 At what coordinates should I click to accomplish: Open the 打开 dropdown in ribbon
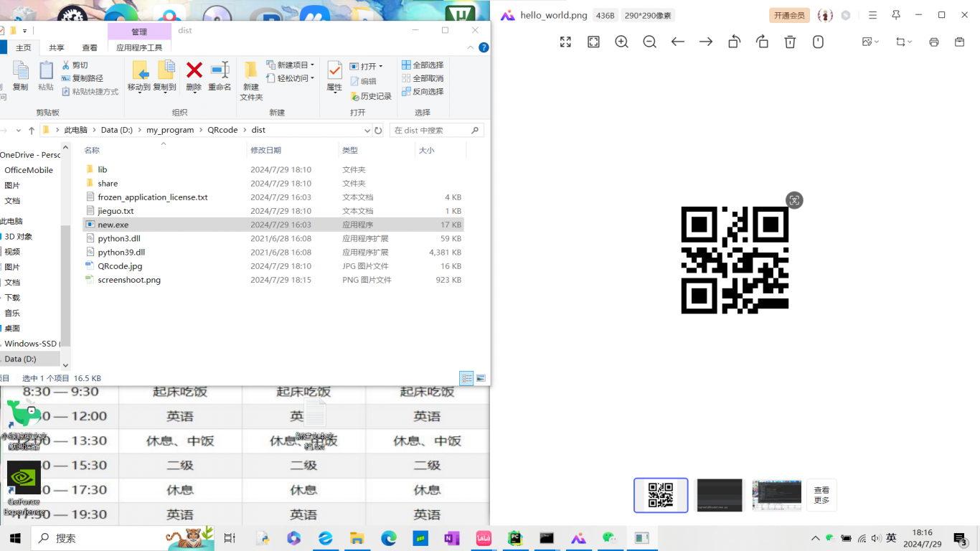coord(367,66)
